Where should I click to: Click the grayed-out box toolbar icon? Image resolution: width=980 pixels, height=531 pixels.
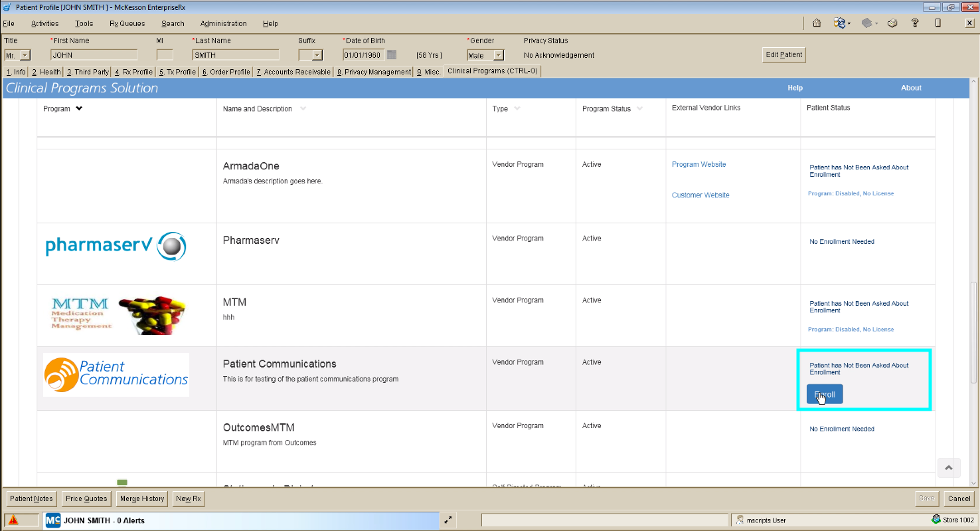pyautogui.click(x=866, y=23)
